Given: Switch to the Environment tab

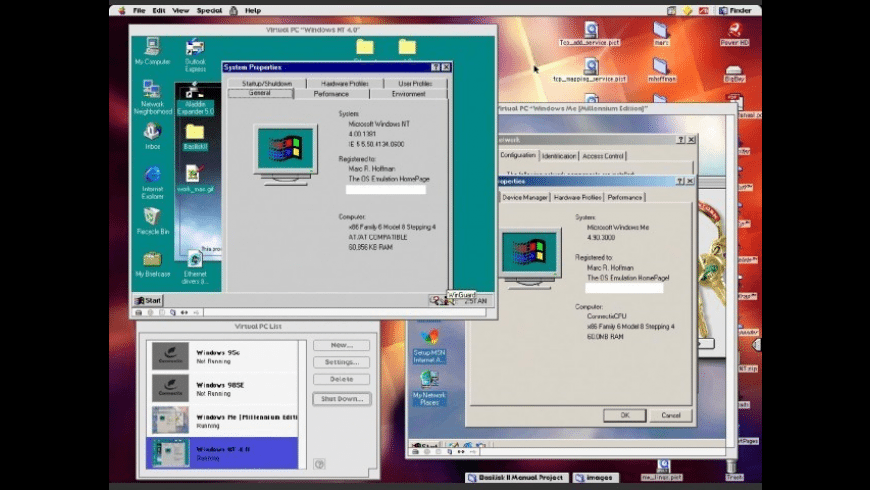Looking at the screenshot, I should click(x=408, y=94).
